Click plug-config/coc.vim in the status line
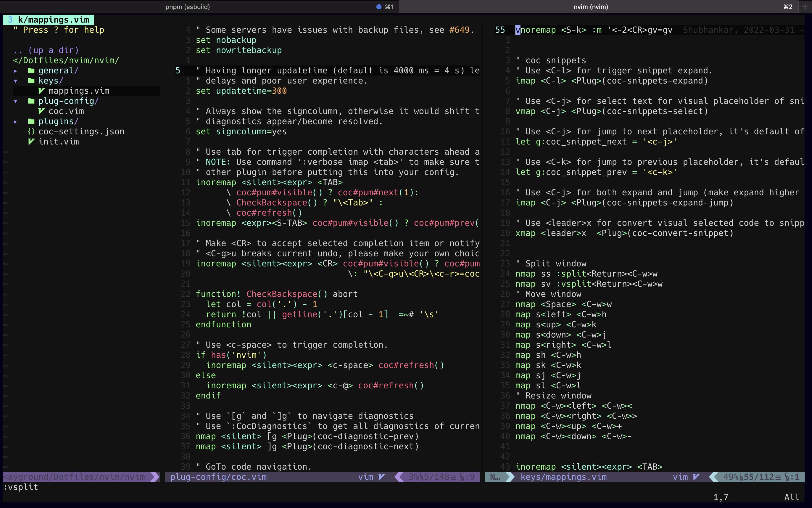812x508 pixels. click(x=219, y=477)
